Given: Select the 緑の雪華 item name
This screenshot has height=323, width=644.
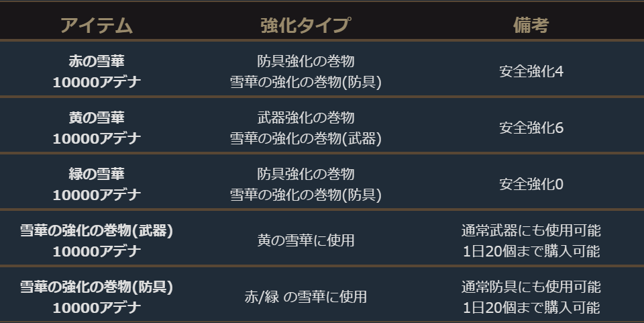Looking at the screenshot, I should [x=97, y=174].
